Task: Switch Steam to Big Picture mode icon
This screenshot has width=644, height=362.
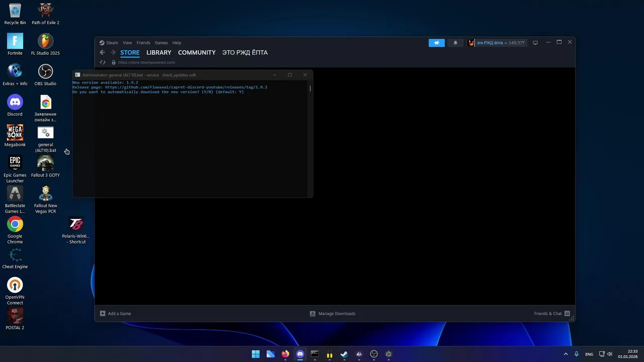Action: pos(535,43)
